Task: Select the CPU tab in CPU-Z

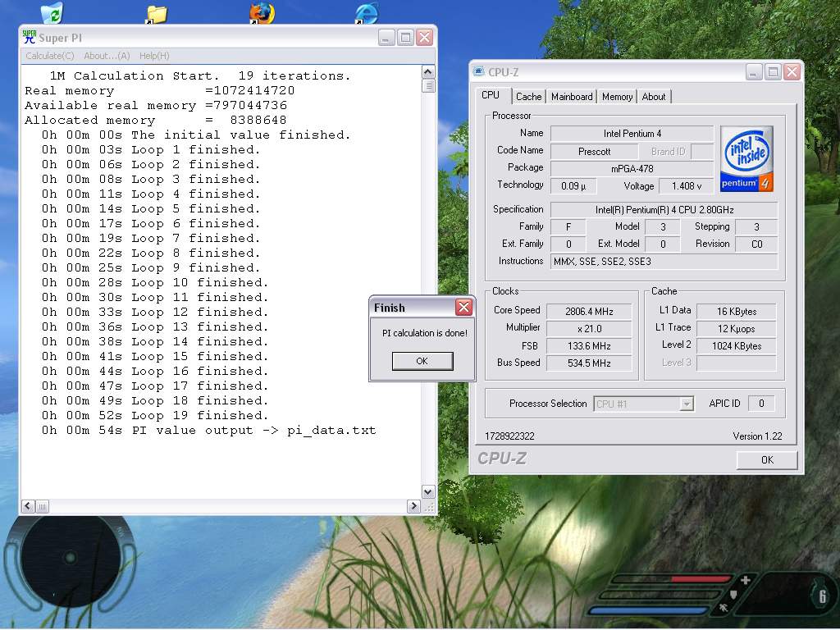Action: pyautogui.click(x=491, y=95)
